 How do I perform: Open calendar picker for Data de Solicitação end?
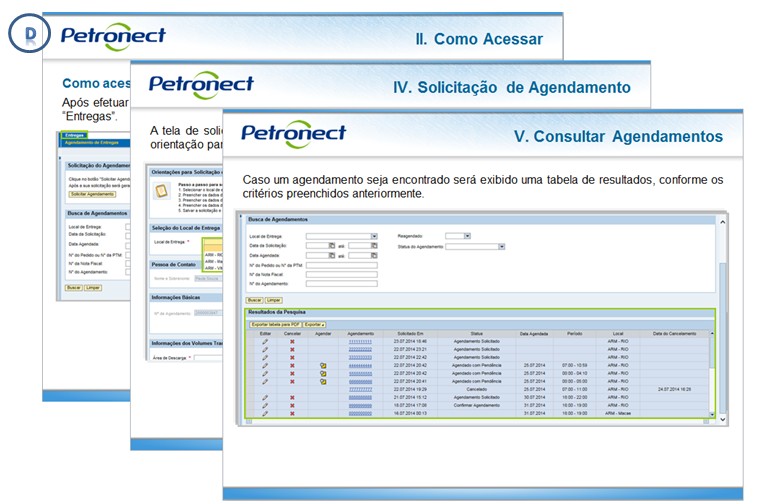coord(374,246)
